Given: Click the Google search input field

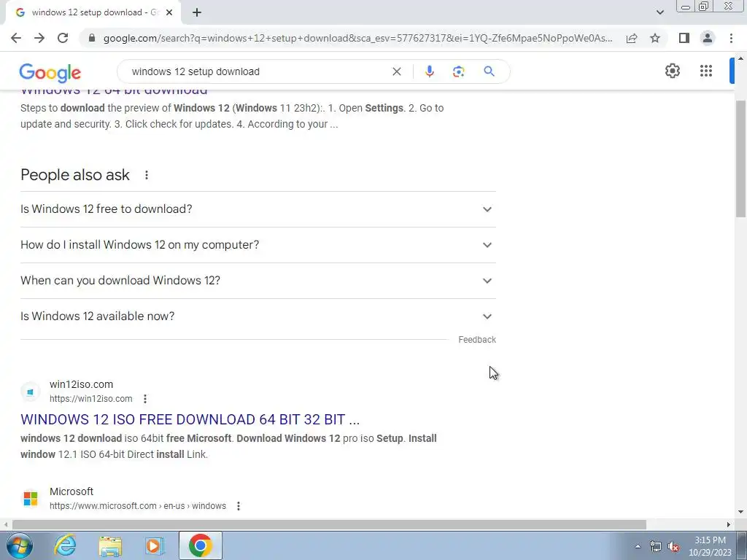Looking at the screenshot, I should (258, 71).
